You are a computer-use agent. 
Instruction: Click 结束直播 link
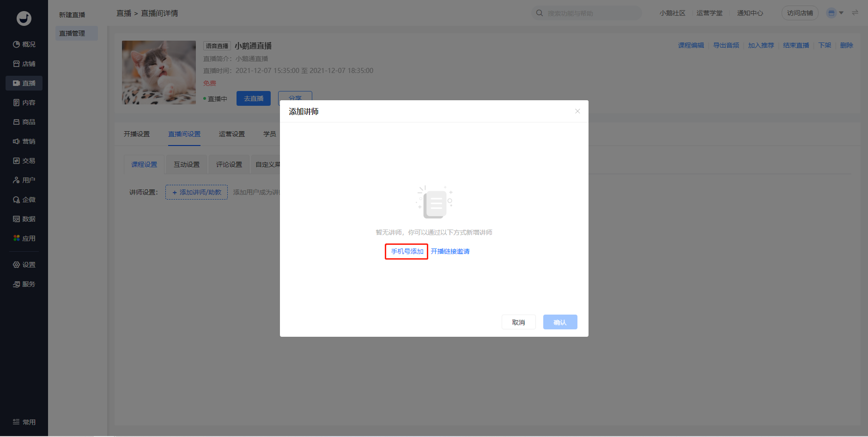796,45
